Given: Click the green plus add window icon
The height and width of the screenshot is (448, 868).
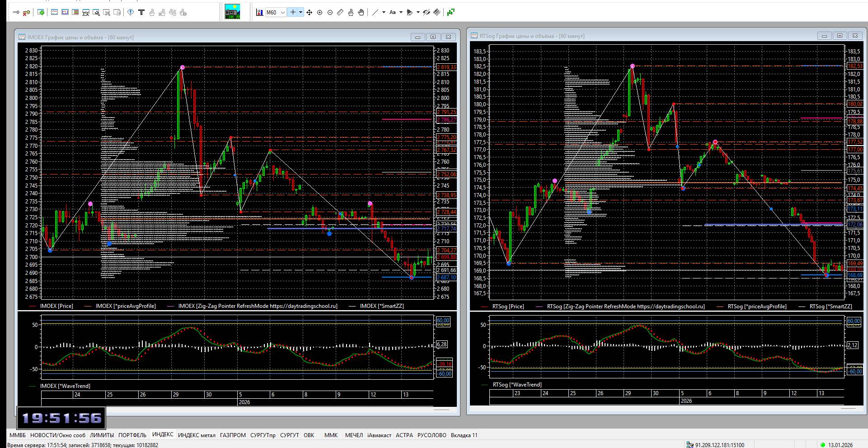Looking at the screenshot, I should coord(41,13).
